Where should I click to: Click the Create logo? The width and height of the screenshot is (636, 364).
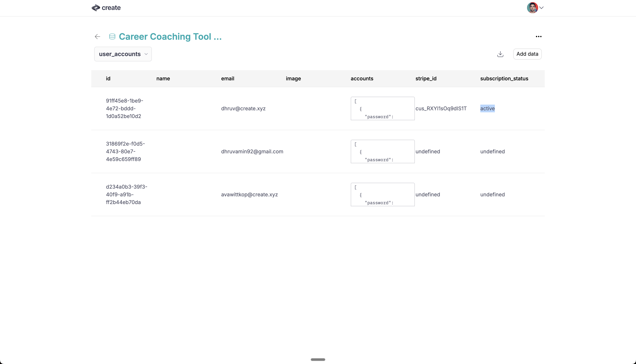(x=106, y=8)
